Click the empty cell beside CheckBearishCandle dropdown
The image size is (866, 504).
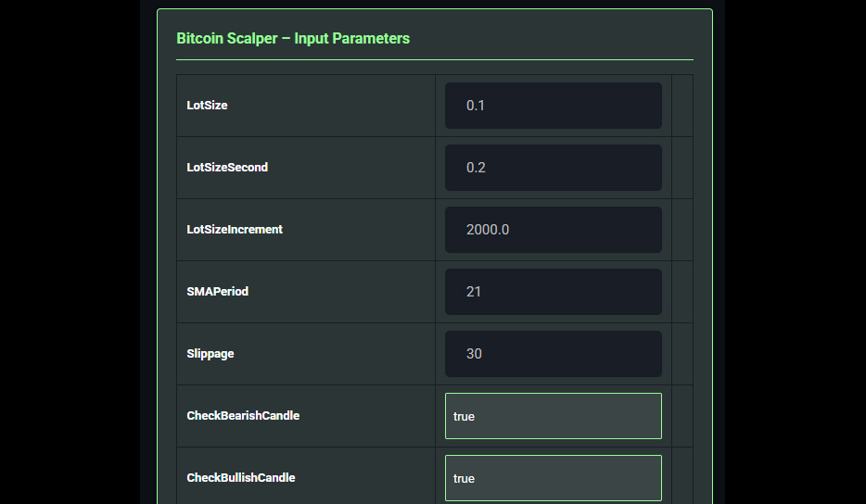(681, 416)
